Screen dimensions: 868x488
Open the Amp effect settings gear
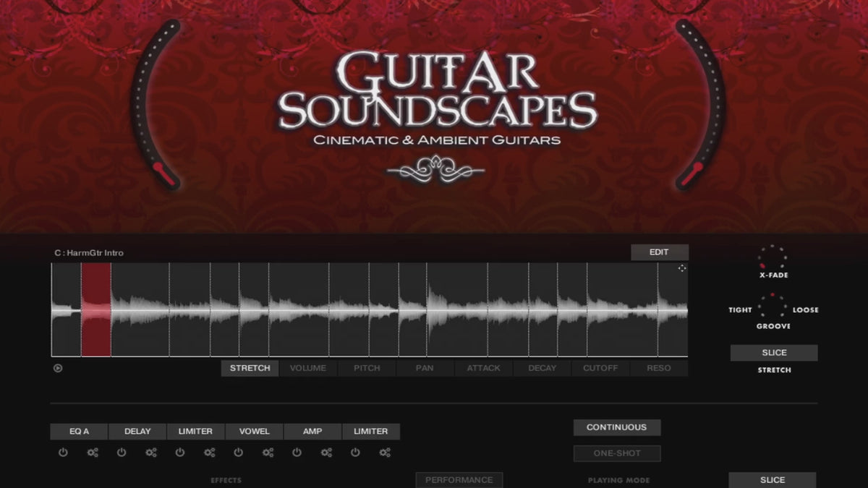click(x=326, y=453)
